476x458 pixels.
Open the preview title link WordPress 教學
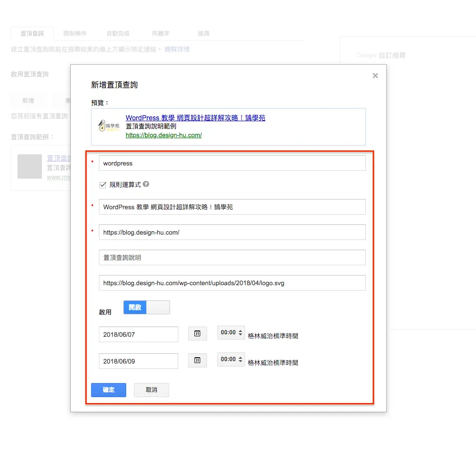click(195, 118)
